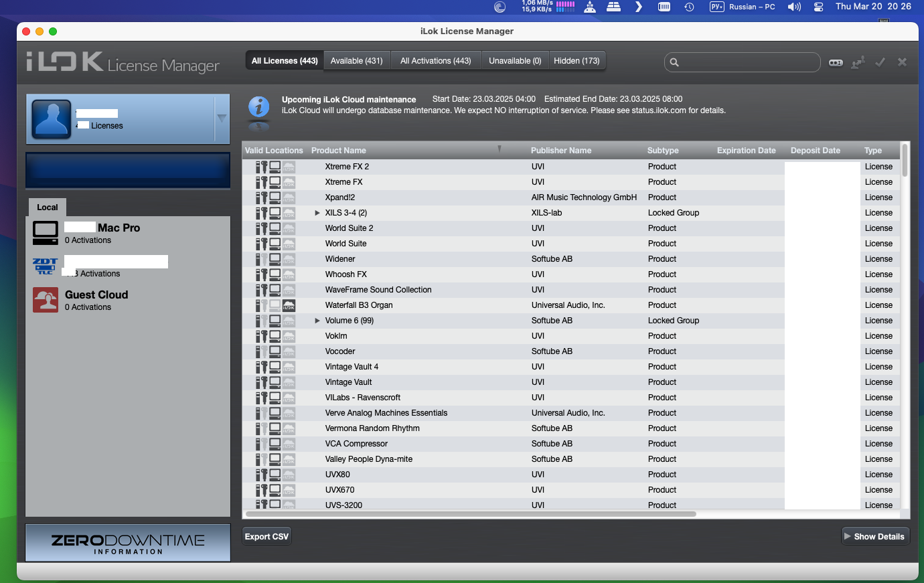Viewport: 924px width, 583px height.
Task: Click the Show Details button
Action: pos(875,537)
